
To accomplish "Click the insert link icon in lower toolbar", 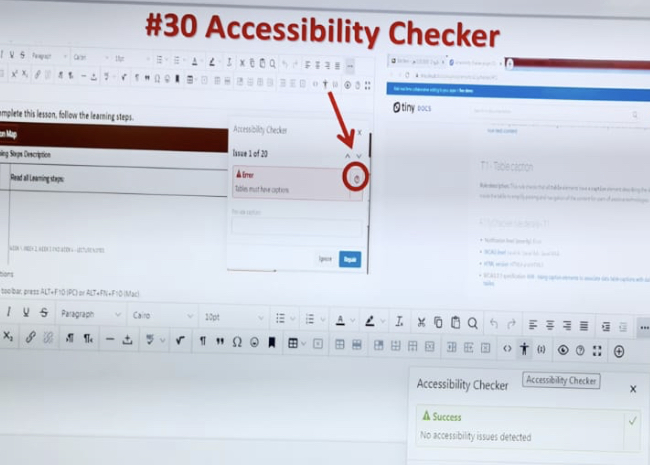I will (x=32, y=338).
